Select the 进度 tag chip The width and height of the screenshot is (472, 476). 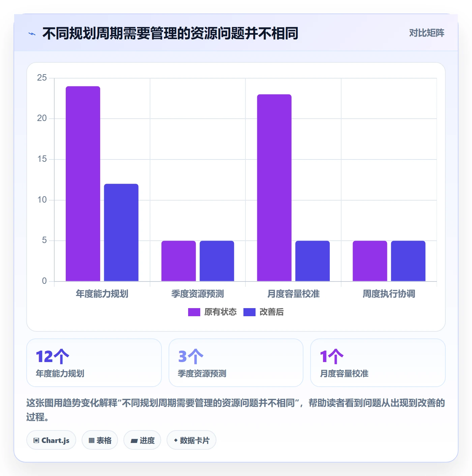point(142,440)
